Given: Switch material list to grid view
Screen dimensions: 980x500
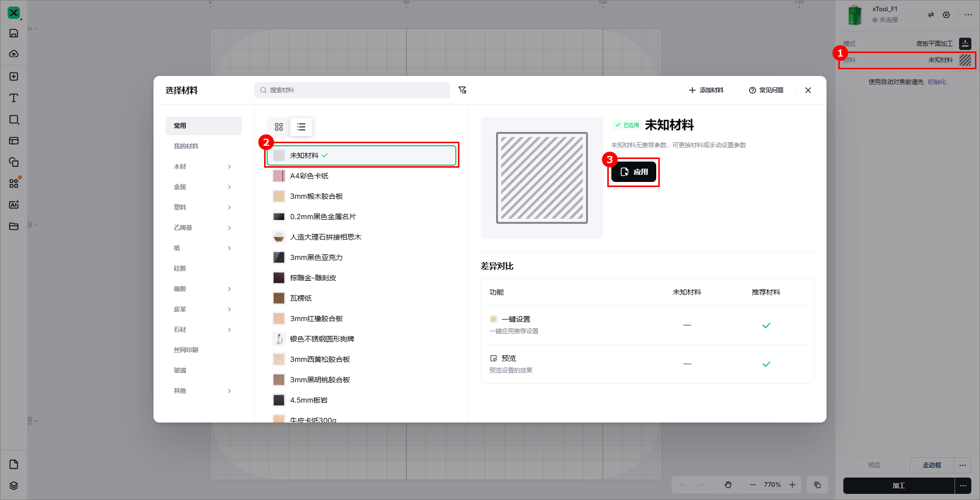Looking at the screenshot, I should pos(279,127).
